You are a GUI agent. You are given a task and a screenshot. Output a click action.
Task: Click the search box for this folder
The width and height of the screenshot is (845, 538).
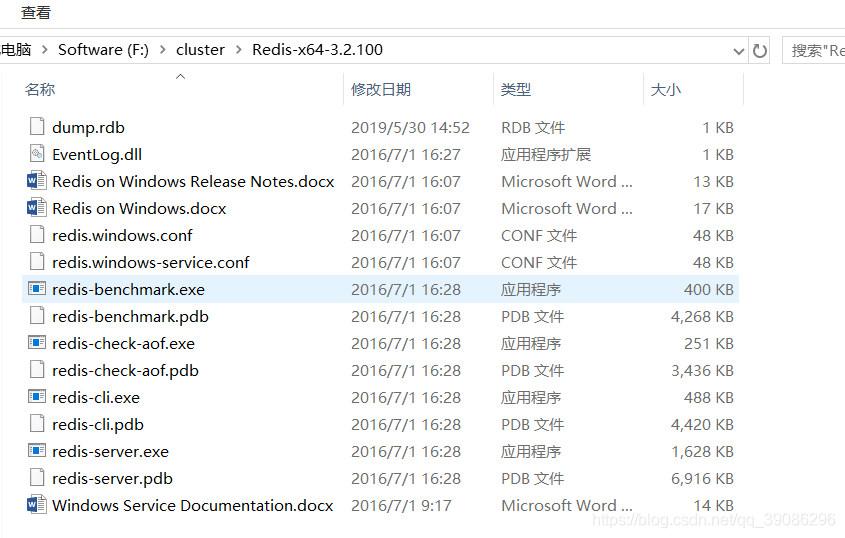pyautogui.click(x=814, y=51)
